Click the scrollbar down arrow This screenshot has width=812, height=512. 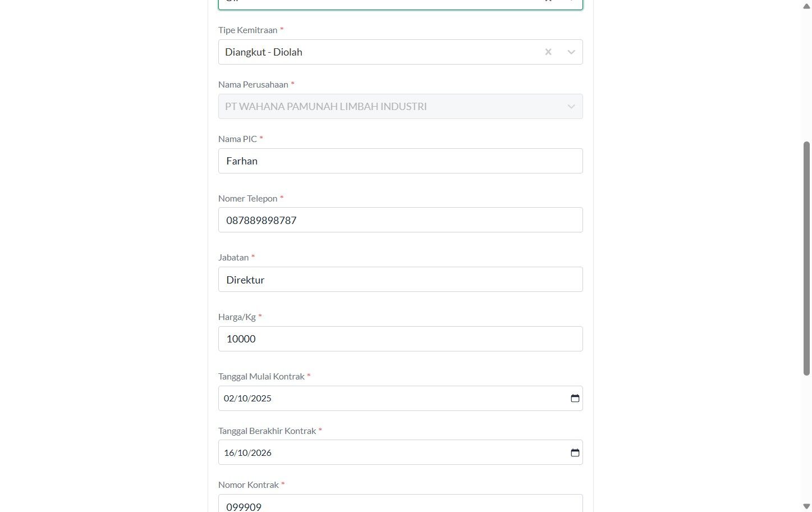click(x=806, y=506)
